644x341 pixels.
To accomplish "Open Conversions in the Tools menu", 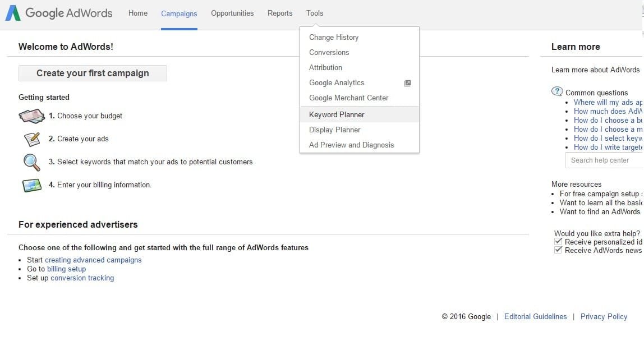I will click(x=360, y=53).
